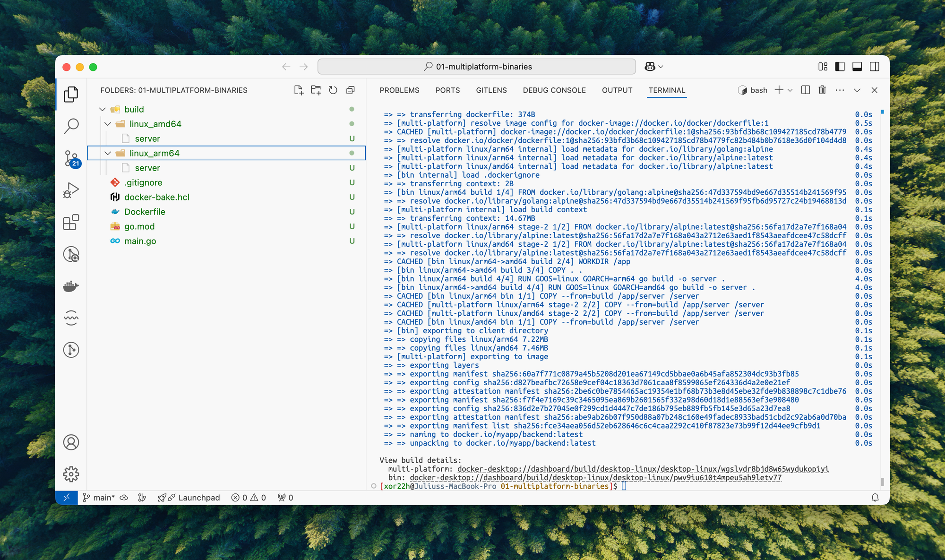Click the main* branch in status bar

[99, 498]
